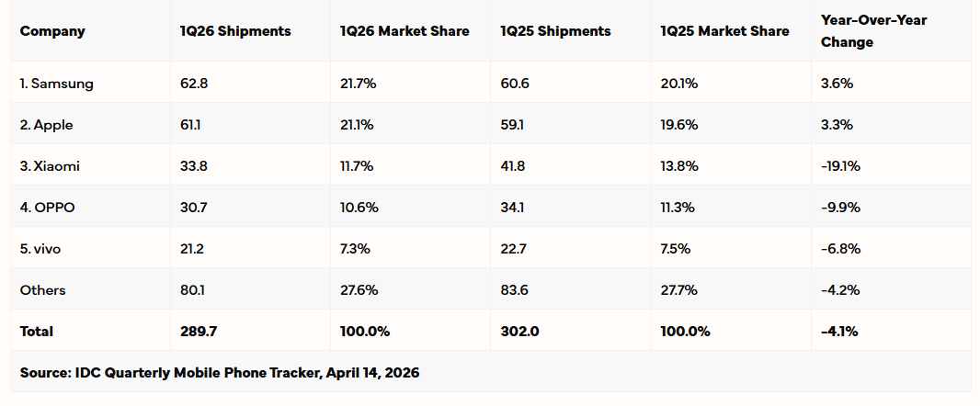Image resolution: width=980 pixels, height=406 pixels.
Task: Click Samsung's 62.8 shipments value
Action: click(x=193, y=84)
